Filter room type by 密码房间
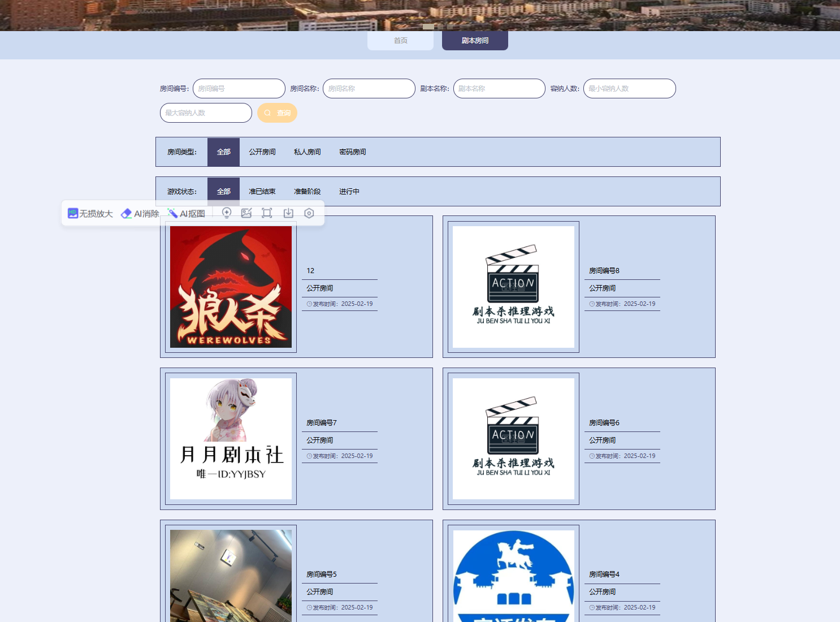 (x=352, y=152)
